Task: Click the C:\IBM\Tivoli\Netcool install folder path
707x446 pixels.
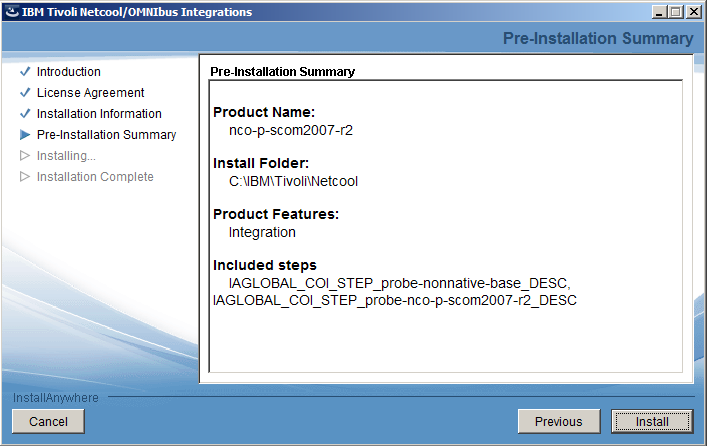Action: [x=293, y=181]
